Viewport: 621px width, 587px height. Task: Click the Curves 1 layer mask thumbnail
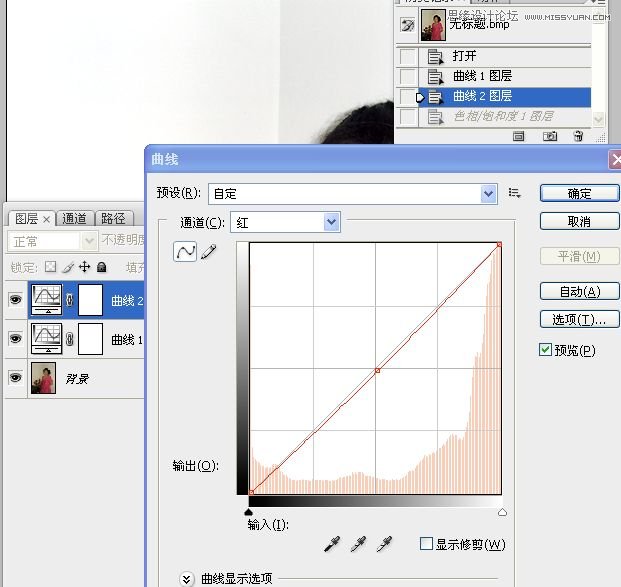click(x=90, y=339)
